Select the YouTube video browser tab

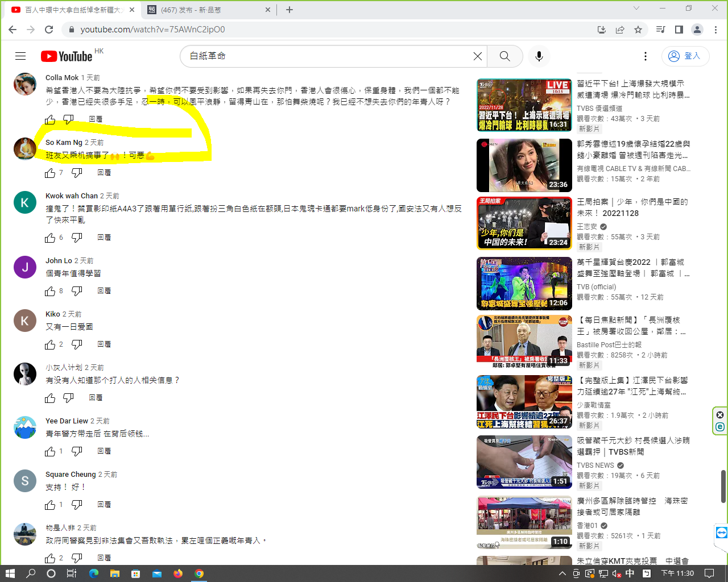[73, 10]
